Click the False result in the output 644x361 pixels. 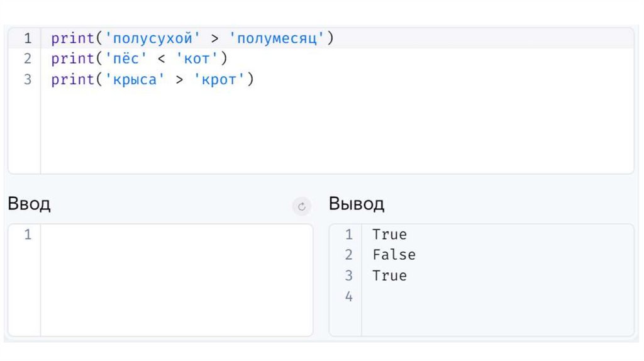pyautogui.click(x=394, y=255)
